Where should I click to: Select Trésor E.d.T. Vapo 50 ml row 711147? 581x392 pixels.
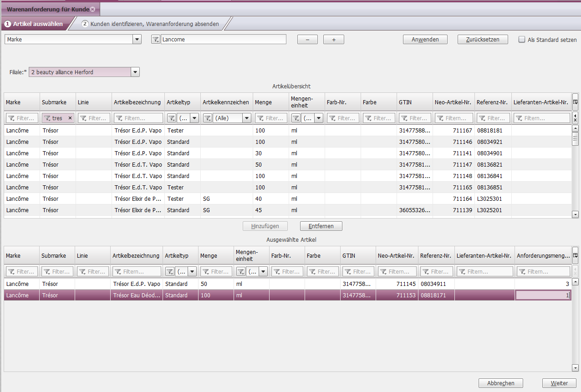click(288, 165)
